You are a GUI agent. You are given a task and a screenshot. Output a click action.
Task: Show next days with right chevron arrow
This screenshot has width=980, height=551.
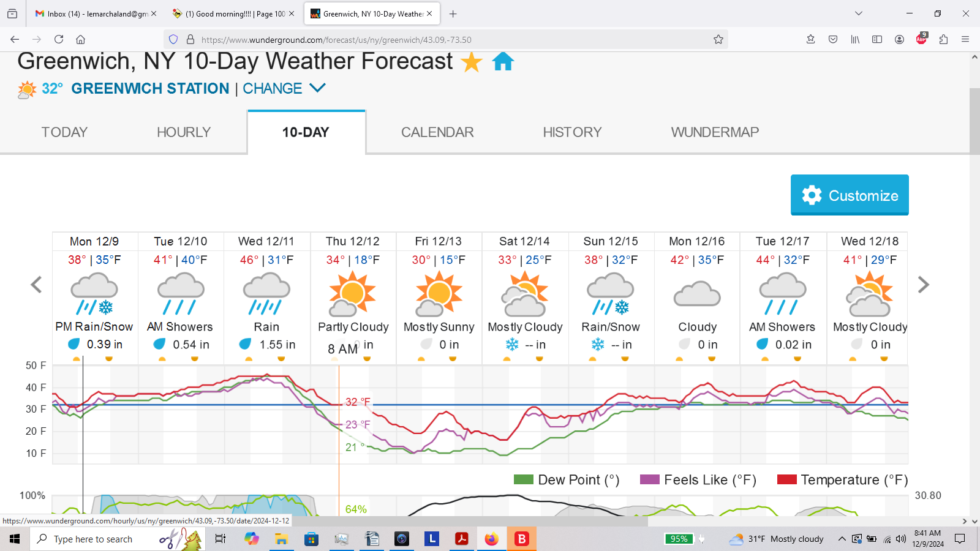click(924, 285)
